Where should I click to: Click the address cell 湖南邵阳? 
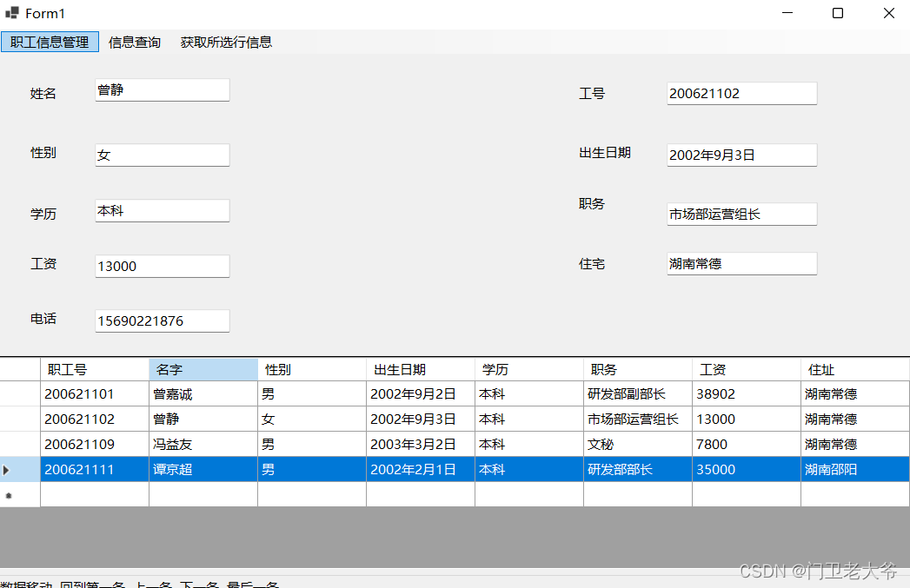[x=855, y=470]
